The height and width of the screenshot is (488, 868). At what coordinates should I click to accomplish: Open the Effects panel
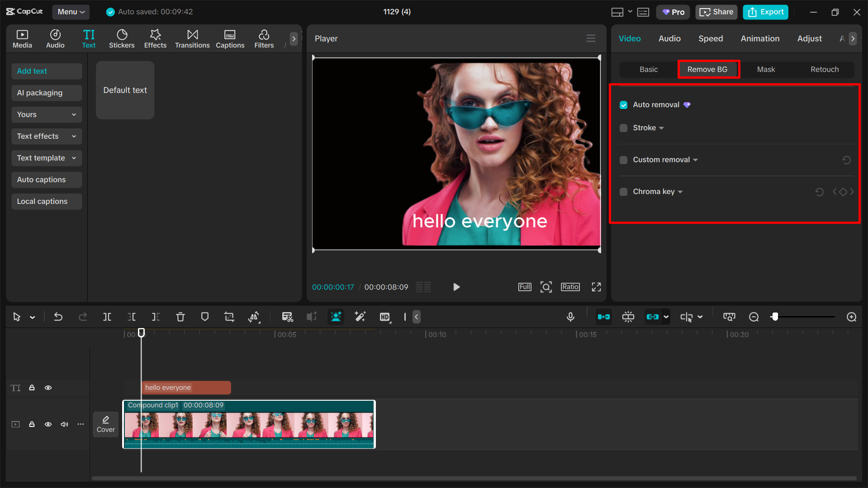point(155,38)
